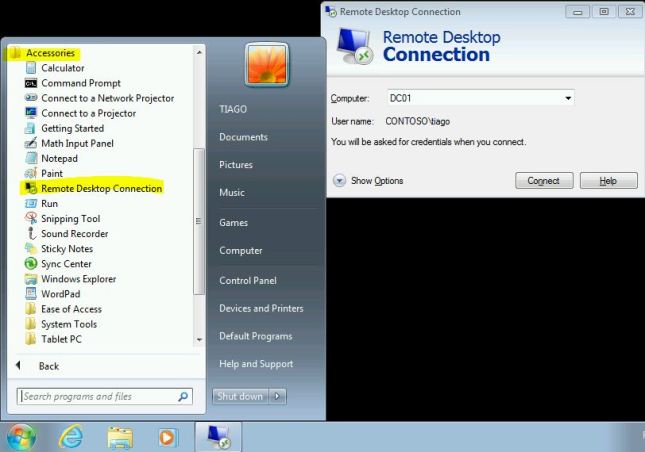Select Devices and Printers
Screen dimensions: 645x452
260,308
